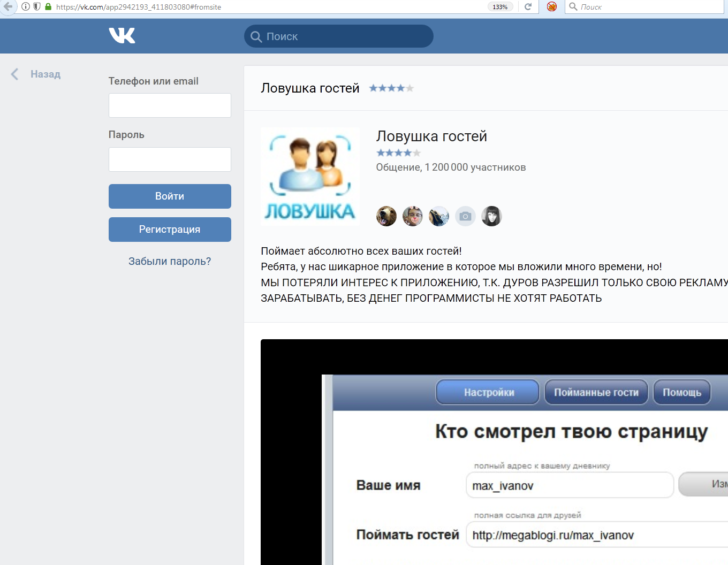Open site information icon in address bar

coord(26,7)
